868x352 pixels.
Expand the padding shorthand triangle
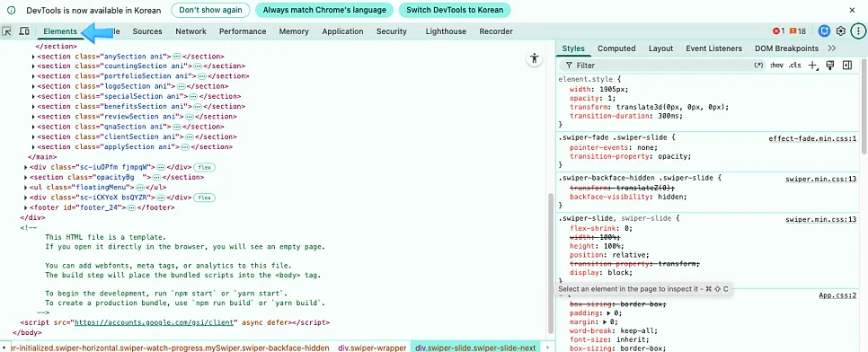pos(609,313)
